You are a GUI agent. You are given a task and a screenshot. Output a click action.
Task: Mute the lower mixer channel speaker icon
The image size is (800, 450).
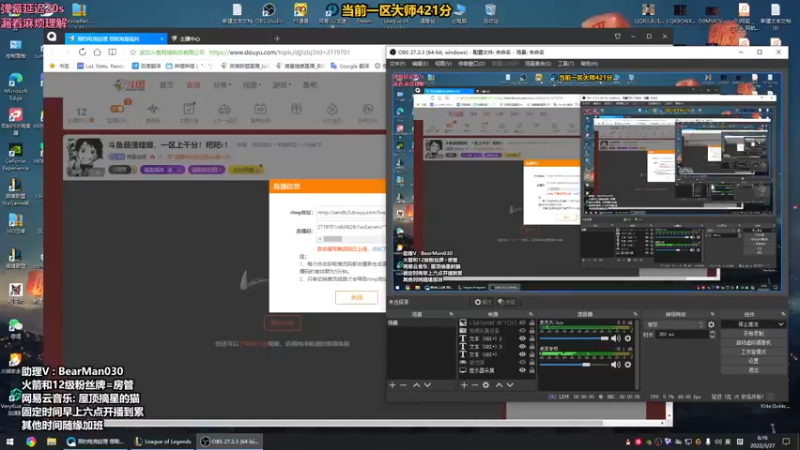click(x=616, y=365)
